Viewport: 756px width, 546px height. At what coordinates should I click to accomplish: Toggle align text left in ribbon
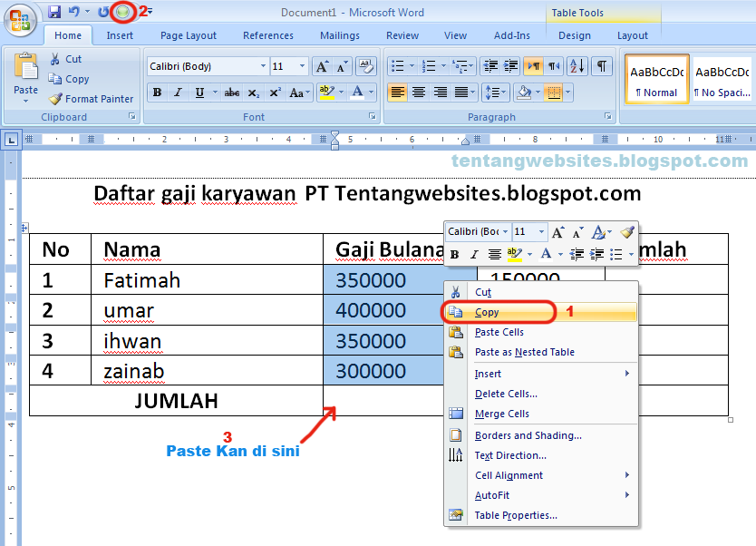pyautogui.click(x=398, y=93)
